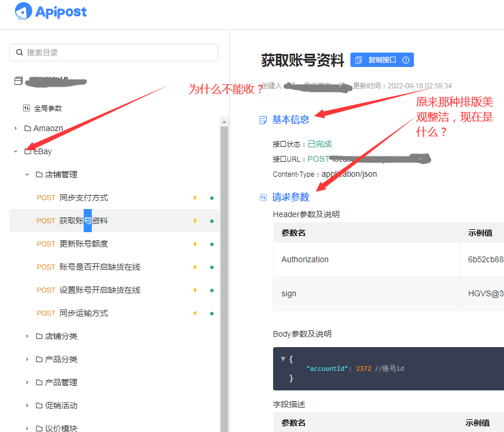Click the 店铺分类 folder icon
Screen dimensions: 504x432
pyautogui.click(x=39, y=336)
